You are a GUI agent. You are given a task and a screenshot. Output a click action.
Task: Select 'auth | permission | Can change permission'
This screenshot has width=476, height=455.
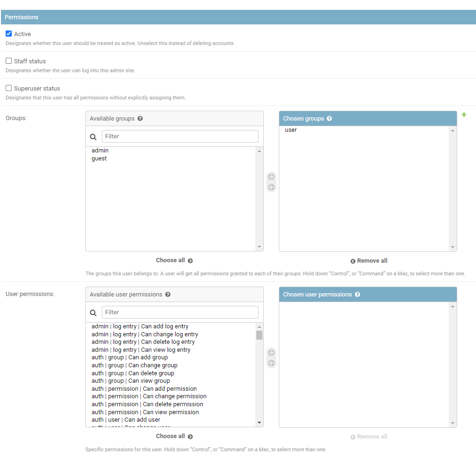(x=170, y=396)
